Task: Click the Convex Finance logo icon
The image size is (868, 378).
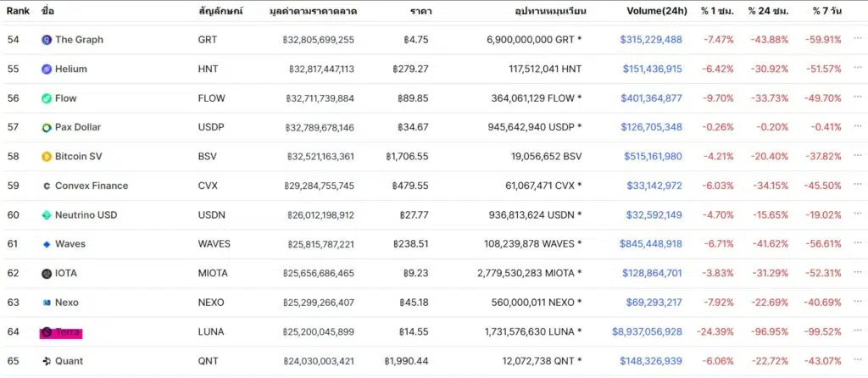Action: click(x=47, y=186)
